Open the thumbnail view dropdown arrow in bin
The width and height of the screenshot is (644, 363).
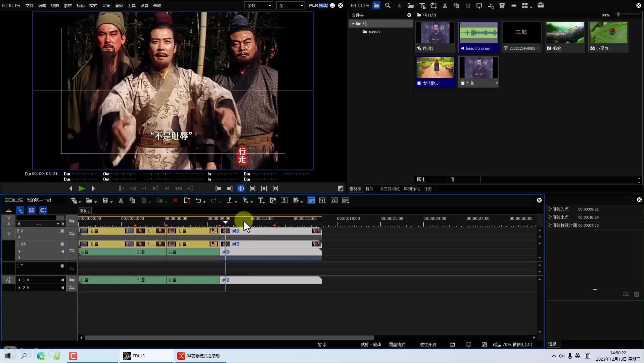(x=531, y=7)
